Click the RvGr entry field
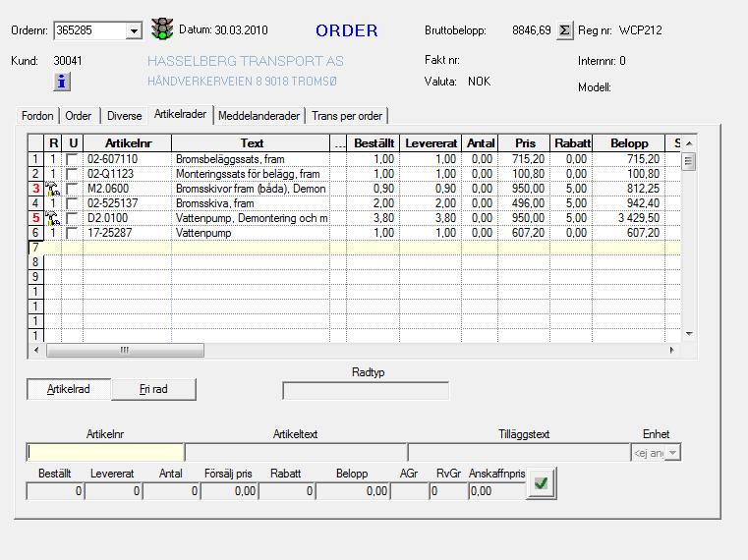 (x=448, y=491)
